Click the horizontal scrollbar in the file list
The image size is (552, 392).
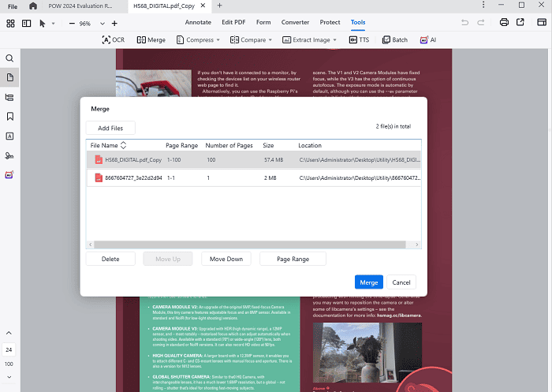coord(252,244)
